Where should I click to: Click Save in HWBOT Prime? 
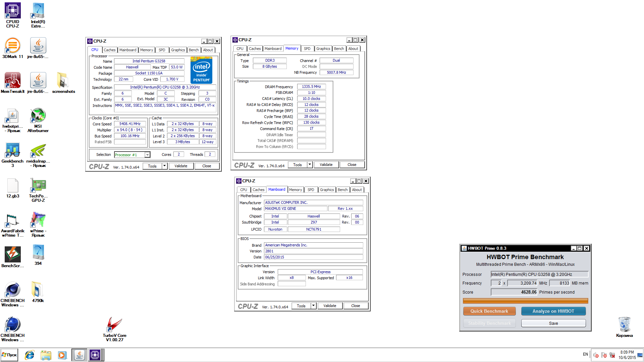click(553, 323)
